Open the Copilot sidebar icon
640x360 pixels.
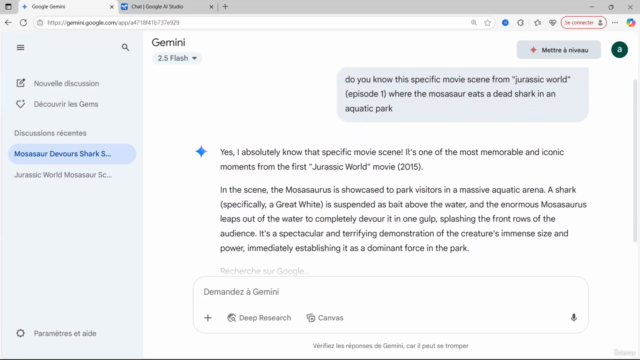click(631, 23)
